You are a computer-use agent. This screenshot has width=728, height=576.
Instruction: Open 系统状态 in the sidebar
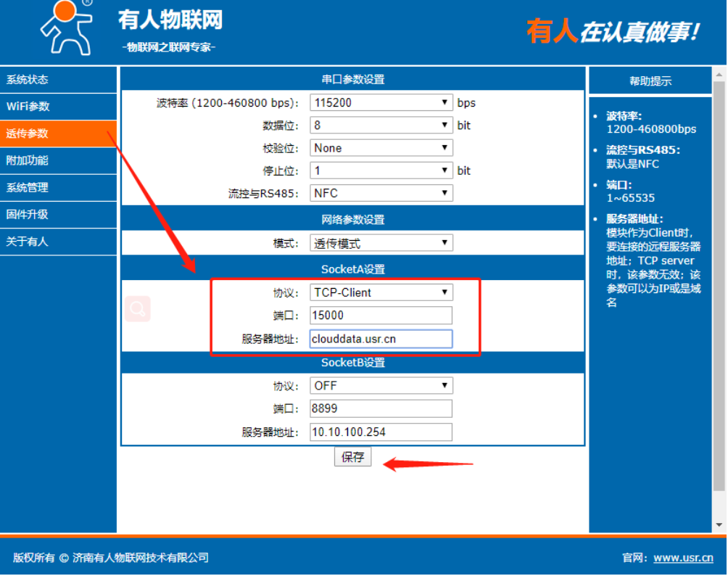(58, 80)
